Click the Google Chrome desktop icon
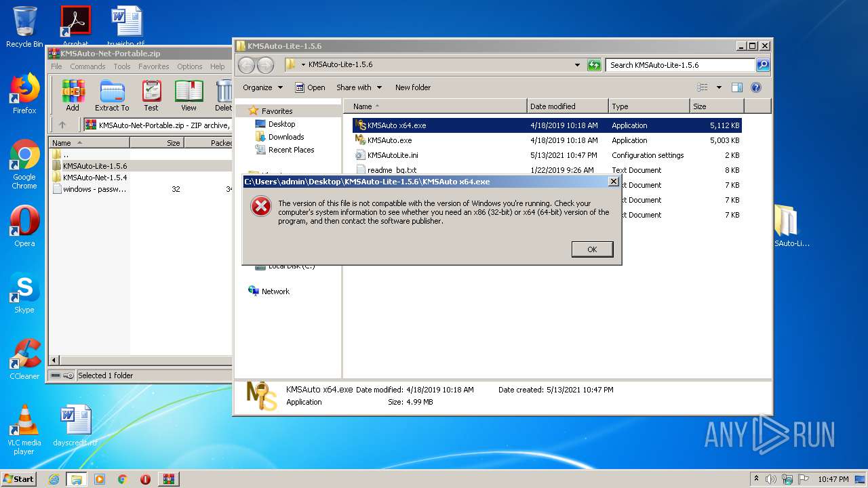Screen dimensions: 868x488 (x=24, y=165)
